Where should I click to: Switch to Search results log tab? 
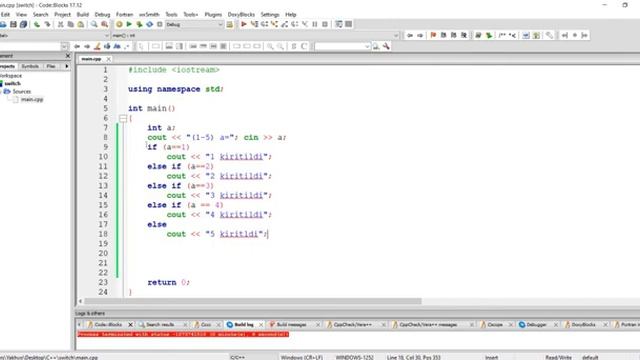[160, 324]
